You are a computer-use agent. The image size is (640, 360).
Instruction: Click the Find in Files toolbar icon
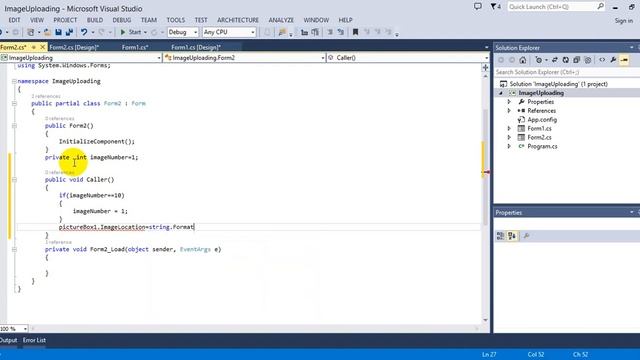point(282,32)
